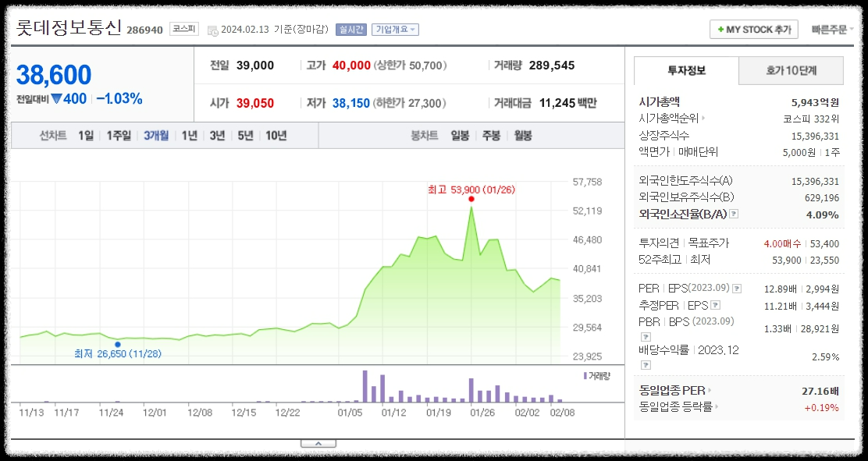Switch to 월봉 candlestick chart
Image resolution: width=868 pixels, height=461 pixels.
(x=523, y=136)
